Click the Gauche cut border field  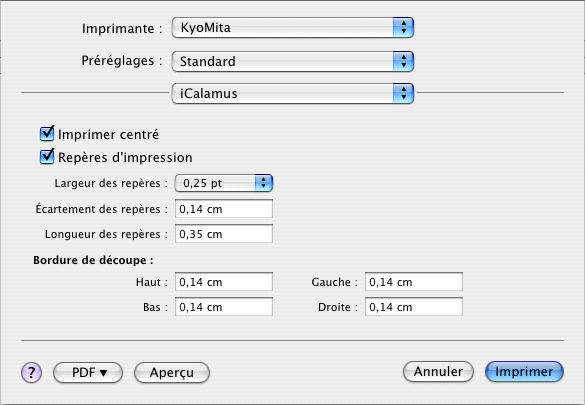click(414, 282)
